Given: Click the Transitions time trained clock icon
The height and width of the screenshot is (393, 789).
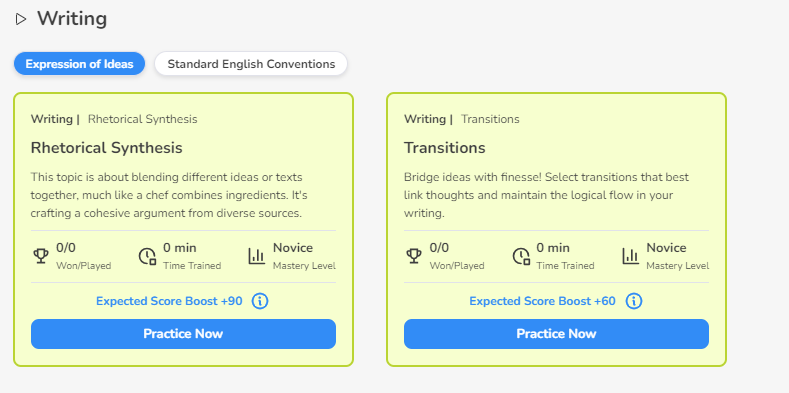Looking at the screenshot, I should [x=521, y=256].
